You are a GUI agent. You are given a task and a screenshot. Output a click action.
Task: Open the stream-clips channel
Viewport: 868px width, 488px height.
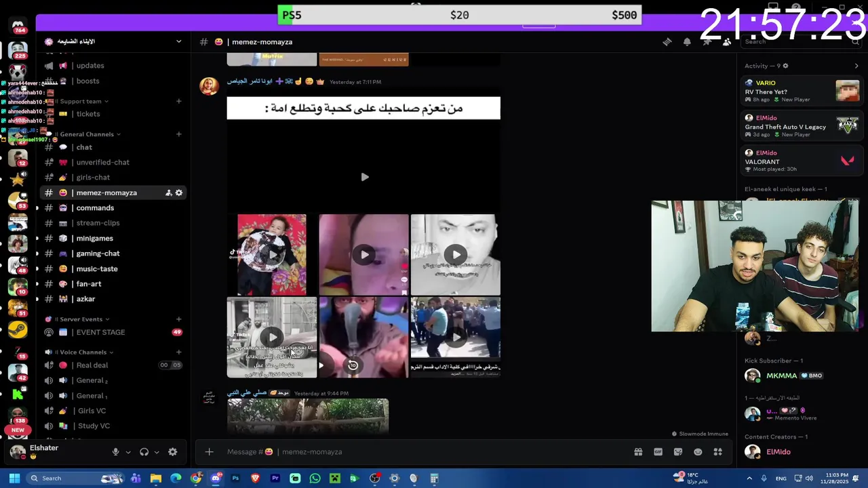click(x=113, y=223)
